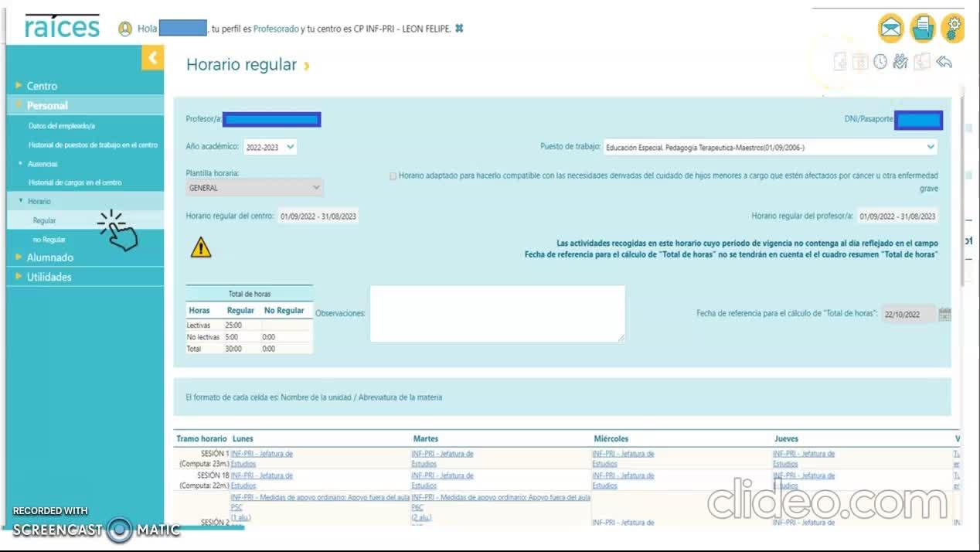
Task: Expand the Alumnado menu section
Action: (x=50, y=257)
